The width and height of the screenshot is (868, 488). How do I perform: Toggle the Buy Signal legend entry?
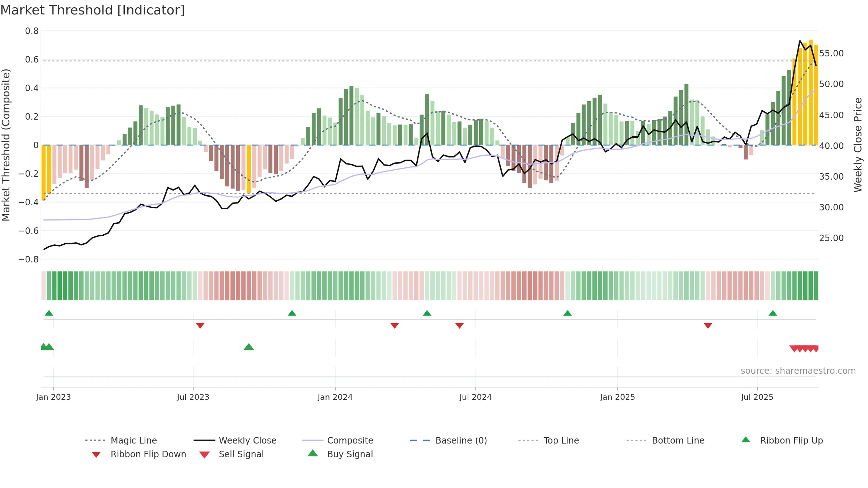coord(340,454)
